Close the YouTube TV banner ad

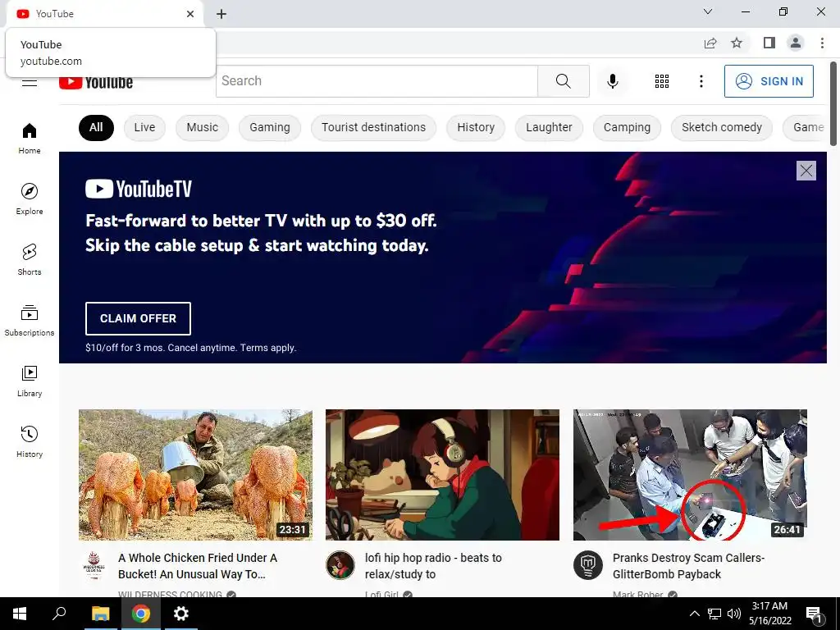[806, 171]
